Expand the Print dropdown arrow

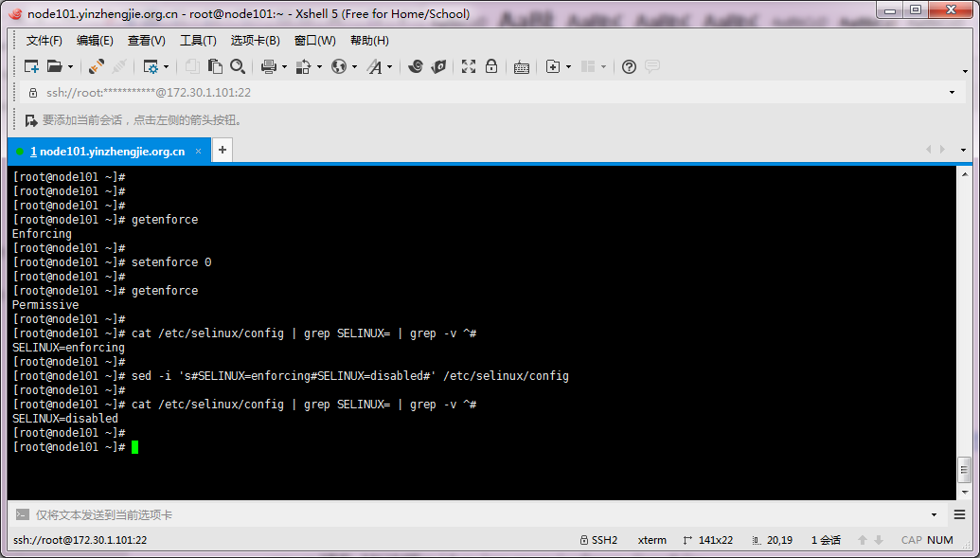(x=284, y=67)
